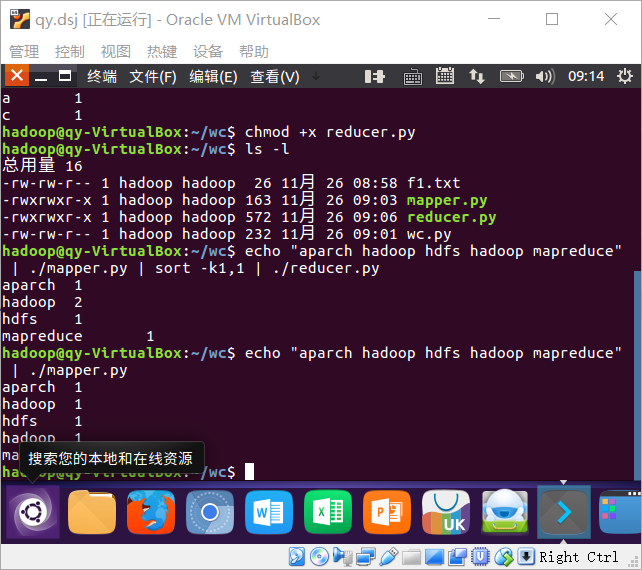
Task: Open the VirtualBox 帮助 menu
Action: [253, 52]
